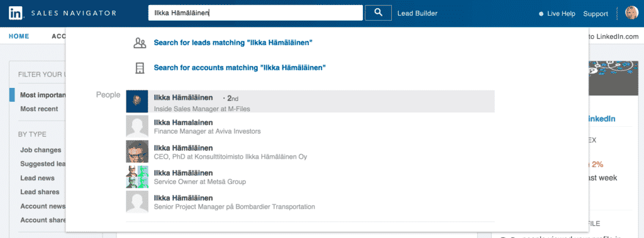Go to the HOME tab
The height and width of the screenshot is (238, 644).
pyautogui.click(x=19, y=36)
